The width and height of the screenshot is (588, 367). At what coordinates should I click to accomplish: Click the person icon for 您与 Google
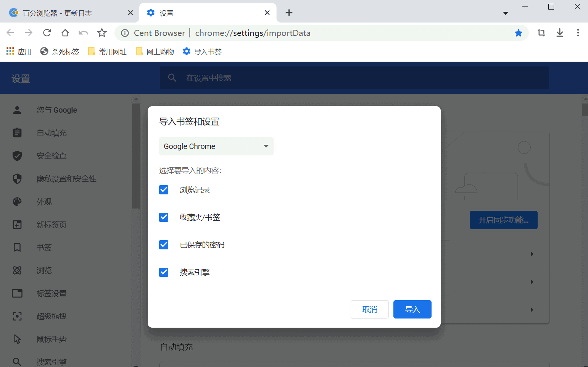pos(17,110)
